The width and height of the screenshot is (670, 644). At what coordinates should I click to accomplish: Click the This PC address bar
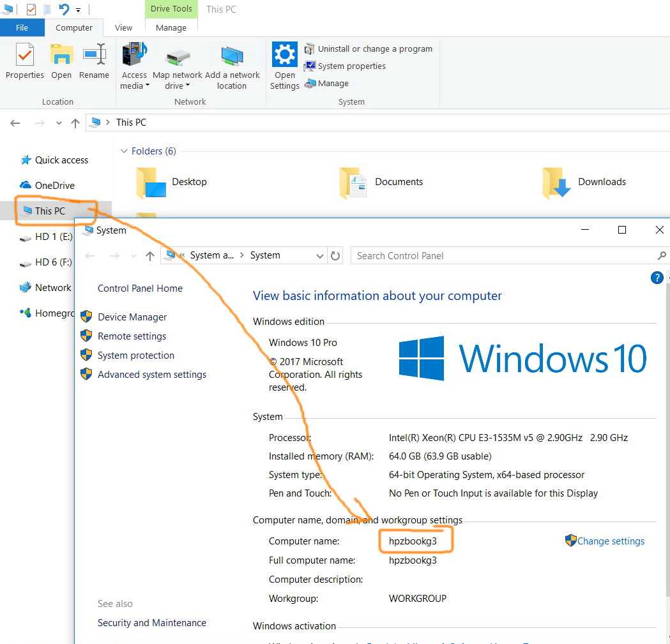[x=377, y=123]
